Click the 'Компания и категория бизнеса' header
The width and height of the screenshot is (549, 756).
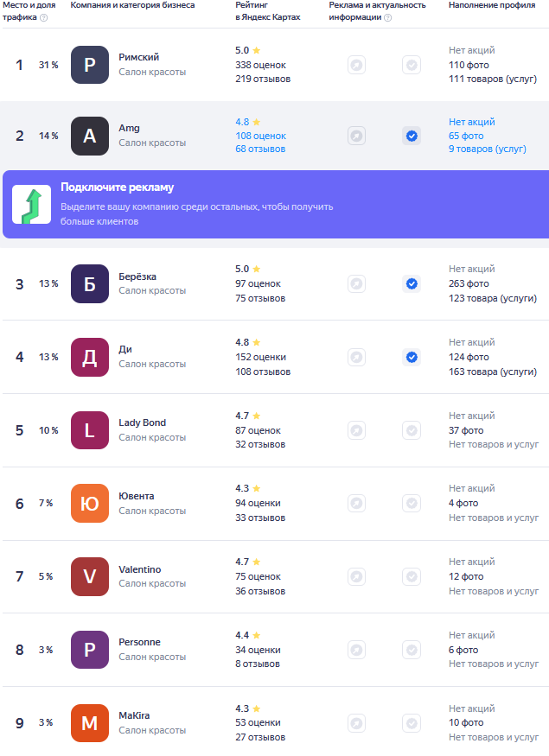point(132,5)
